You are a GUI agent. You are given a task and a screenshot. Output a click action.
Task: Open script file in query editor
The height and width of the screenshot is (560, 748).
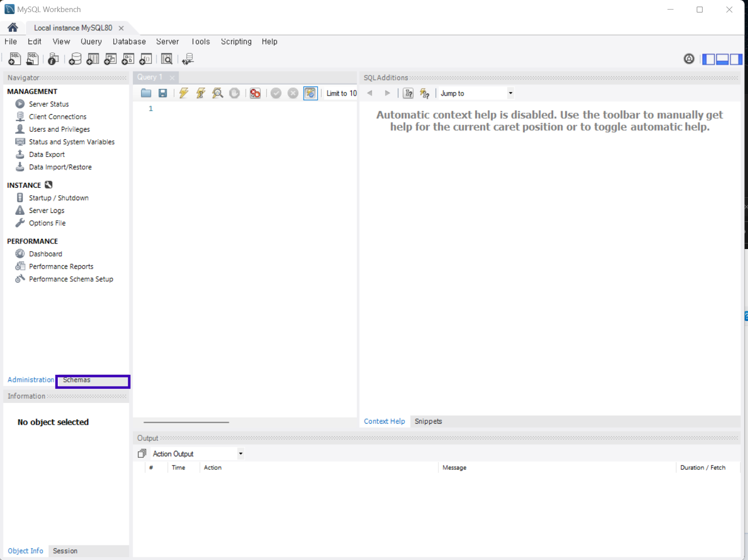146,93
